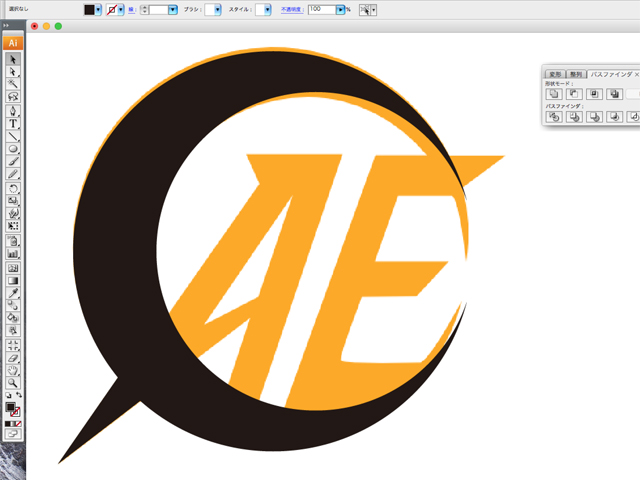Click the Pathfinder Trim button
The width and height of the screenshot is (640, 480).
[x=574, y=117]
